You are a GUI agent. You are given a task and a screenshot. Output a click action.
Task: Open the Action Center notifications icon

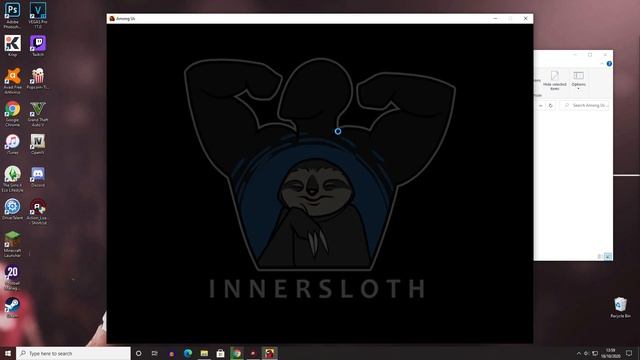(x=629, y=353)
